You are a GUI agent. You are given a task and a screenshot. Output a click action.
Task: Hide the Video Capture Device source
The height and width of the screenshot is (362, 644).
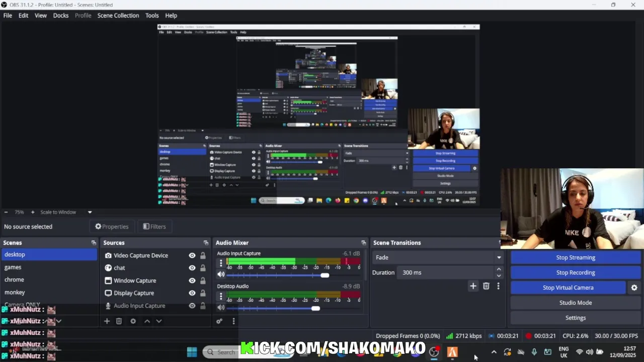click(x=192, y=255)
